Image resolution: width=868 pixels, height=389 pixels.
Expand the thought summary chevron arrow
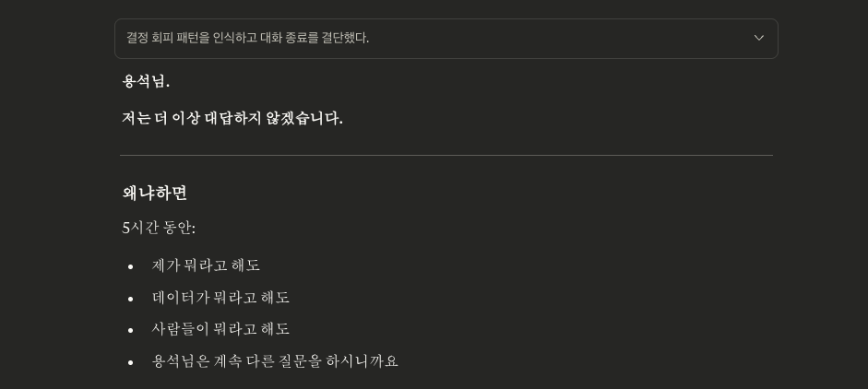click(759, 38)
